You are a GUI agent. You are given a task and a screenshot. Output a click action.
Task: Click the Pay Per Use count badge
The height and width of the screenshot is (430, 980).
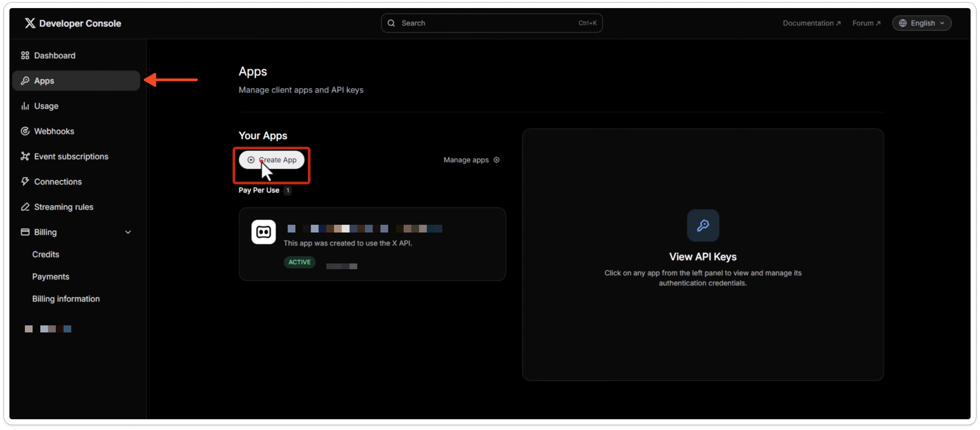click(288, 190)
